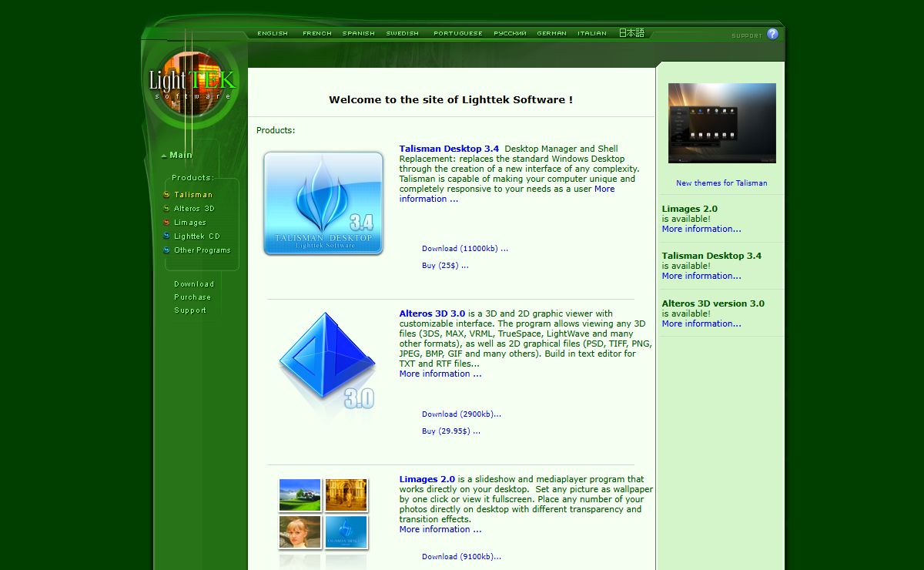Image resolution: width=924 pixels, height=570 pixels.
Task: Click the Products: label in main content
Action: click(x=276, y=130)
